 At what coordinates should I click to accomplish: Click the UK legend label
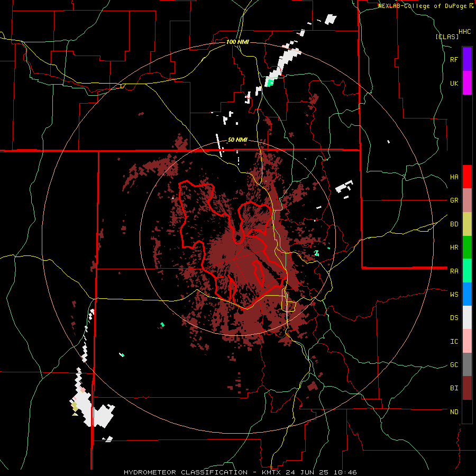click(454, 83)
